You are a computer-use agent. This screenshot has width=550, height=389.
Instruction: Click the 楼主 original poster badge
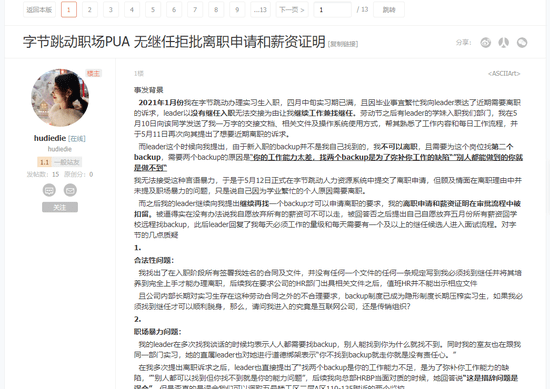[93, 73]
